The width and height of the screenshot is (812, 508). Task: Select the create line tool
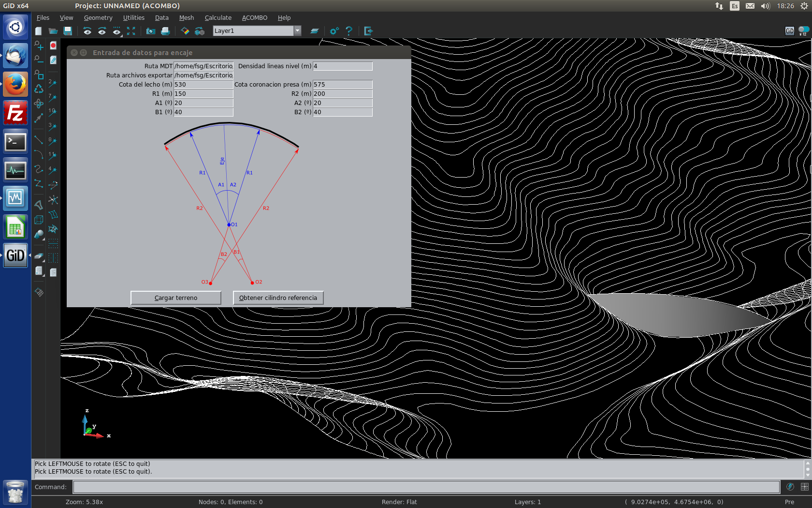tap(39, 140)
